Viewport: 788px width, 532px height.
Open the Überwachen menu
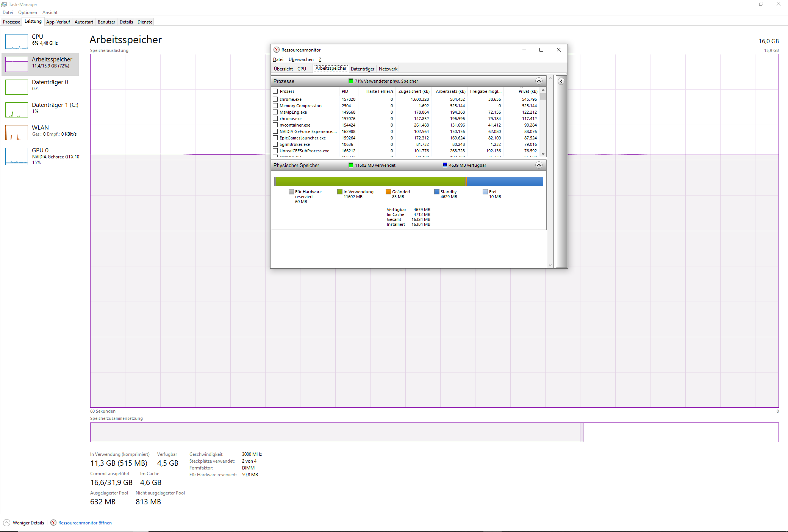301,59
